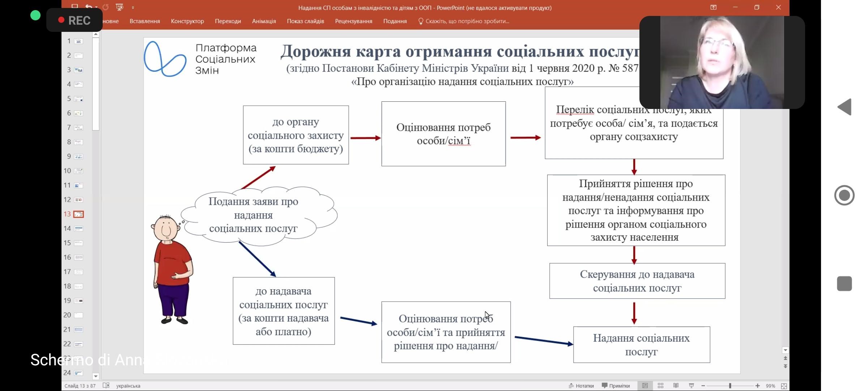Open Ribbon Display Options icon

713,7
